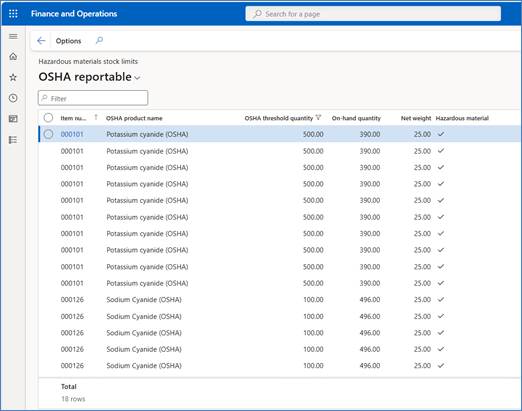
Task: Click the sort arrow on Item number column
Action: (x=96, y=117)
